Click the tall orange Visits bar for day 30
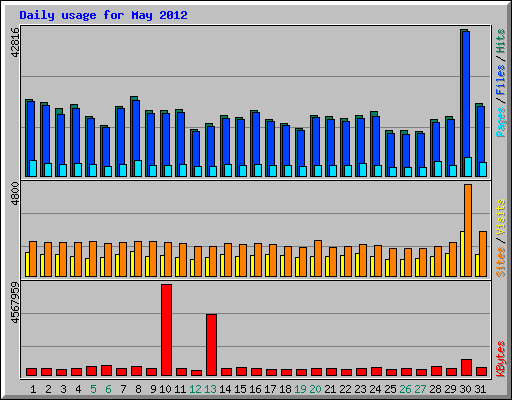 468,230
